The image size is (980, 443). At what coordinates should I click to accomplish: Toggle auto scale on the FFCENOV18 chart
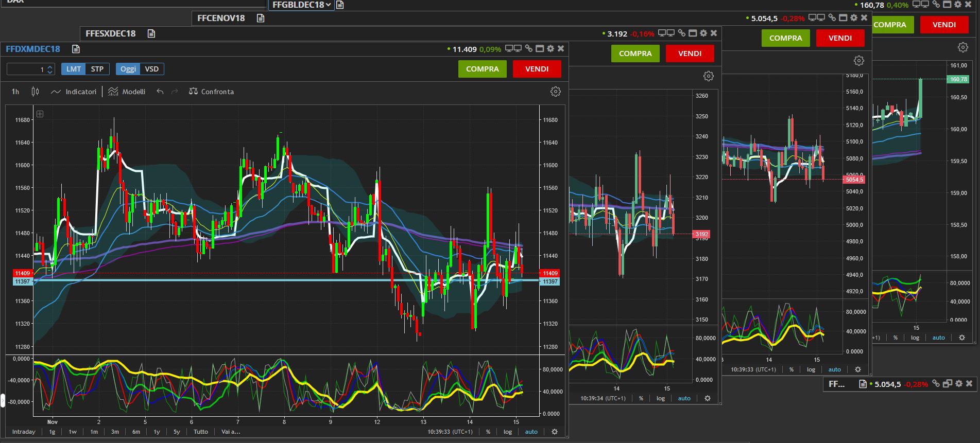(835, 369)
